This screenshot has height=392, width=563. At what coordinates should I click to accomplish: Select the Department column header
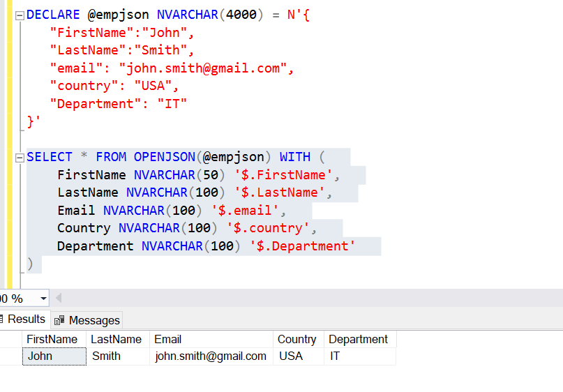tap(360, 339)
